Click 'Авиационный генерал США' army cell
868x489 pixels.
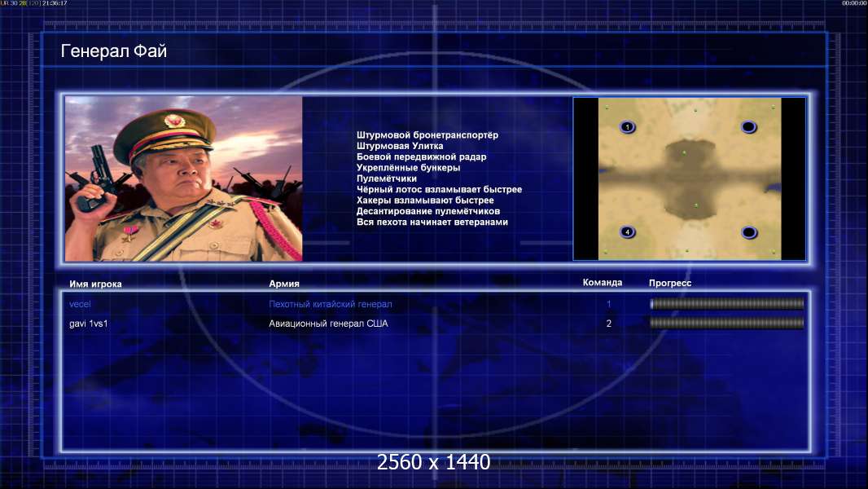coord(328,324)
